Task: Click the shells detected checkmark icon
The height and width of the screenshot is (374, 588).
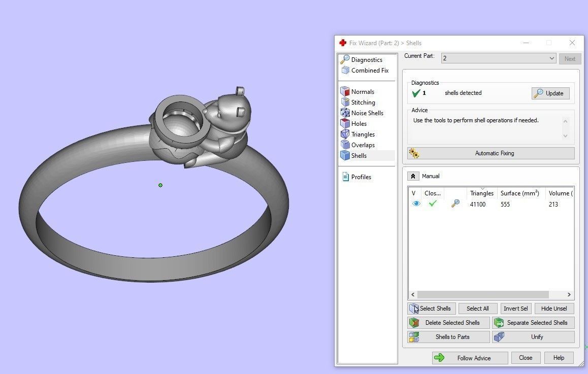Action: coord(415,93)
